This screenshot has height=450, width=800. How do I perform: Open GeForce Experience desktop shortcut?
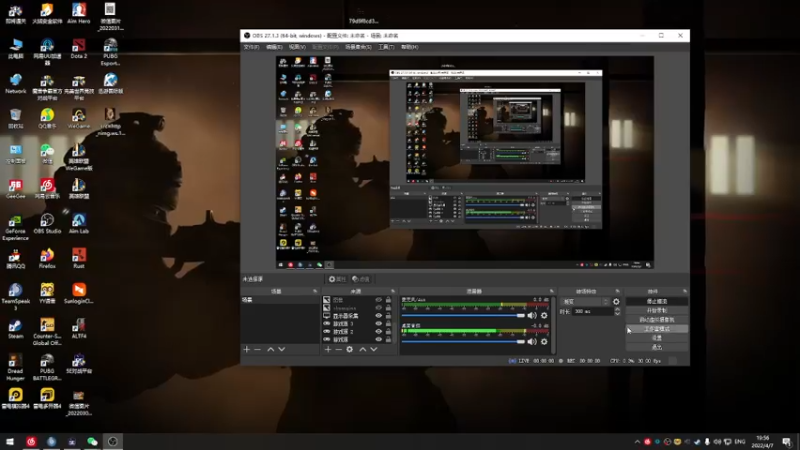tap(15, 227)
